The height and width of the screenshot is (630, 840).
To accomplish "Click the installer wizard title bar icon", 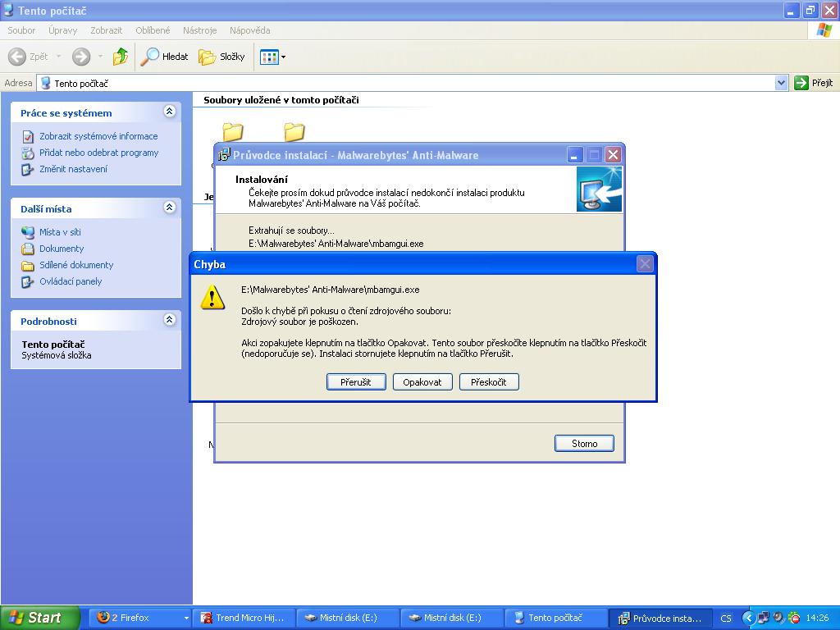I will pos(225,155).
